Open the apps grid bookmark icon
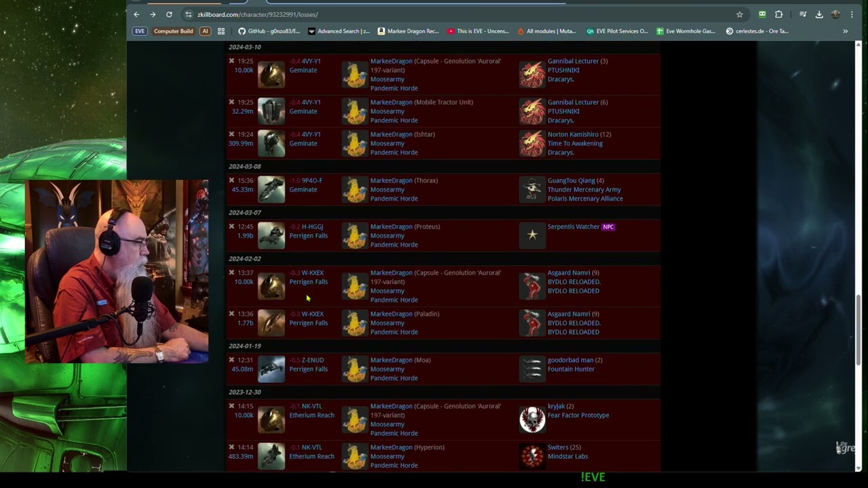 point(221,31)
